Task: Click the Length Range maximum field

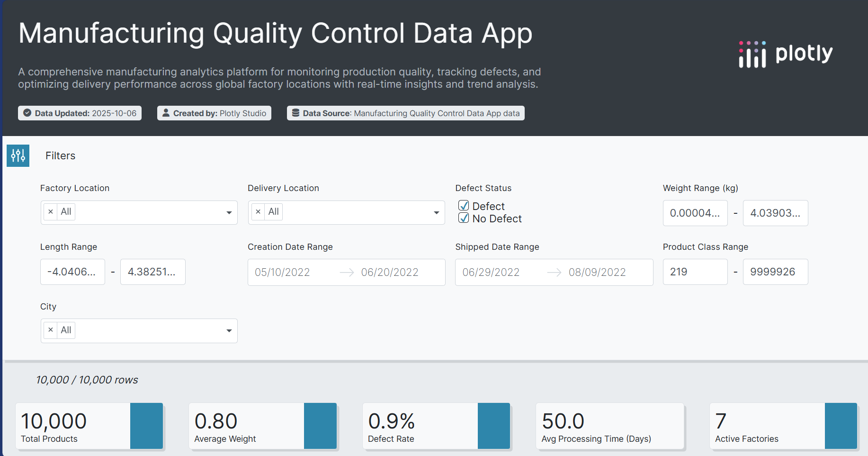Action: tap(153, 272)
